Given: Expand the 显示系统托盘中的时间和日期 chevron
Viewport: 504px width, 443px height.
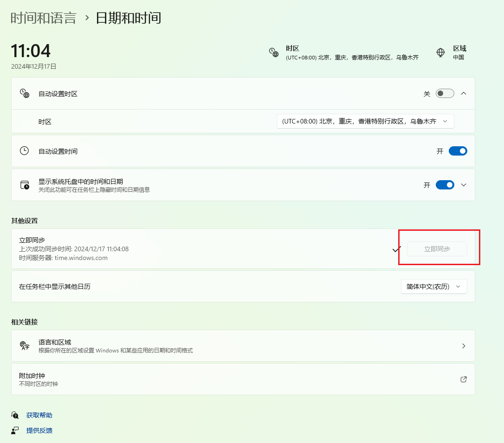Looking at the screenshot, I should point(463,185).
